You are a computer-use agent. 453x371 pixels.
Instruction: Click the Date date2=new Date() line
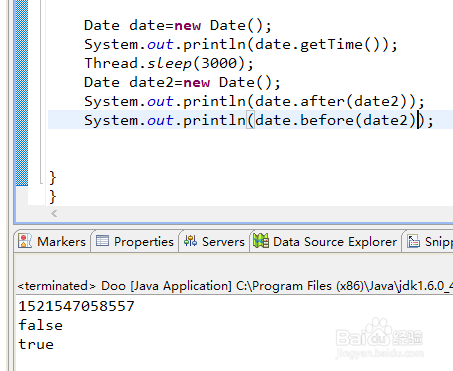182,82
